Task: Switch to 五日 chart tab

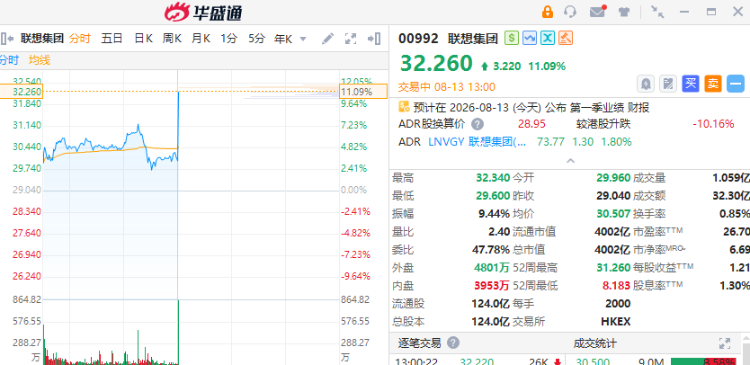Action: coord(112,39)
